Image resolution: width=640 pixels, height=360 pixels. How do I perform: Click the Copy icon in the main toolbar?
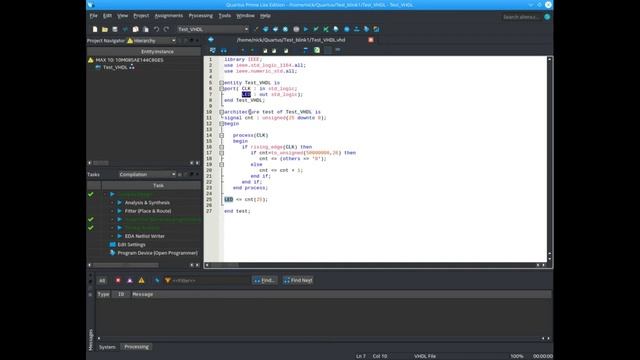click(136, 29)
